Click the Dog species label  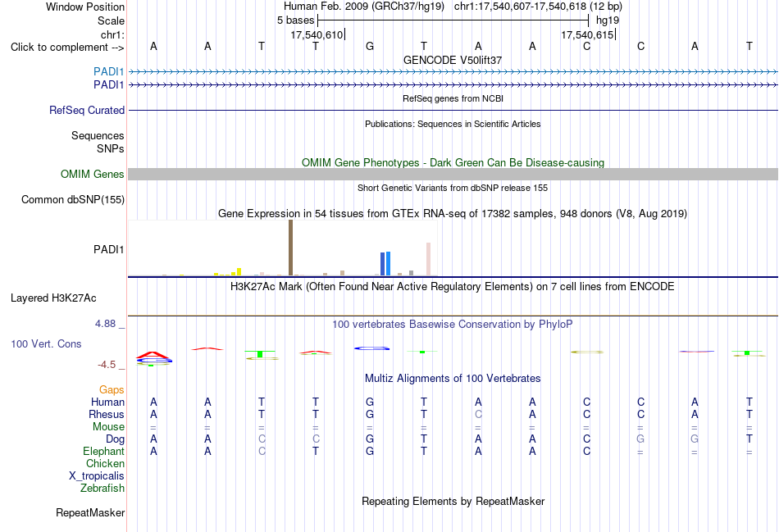point(115,439)
